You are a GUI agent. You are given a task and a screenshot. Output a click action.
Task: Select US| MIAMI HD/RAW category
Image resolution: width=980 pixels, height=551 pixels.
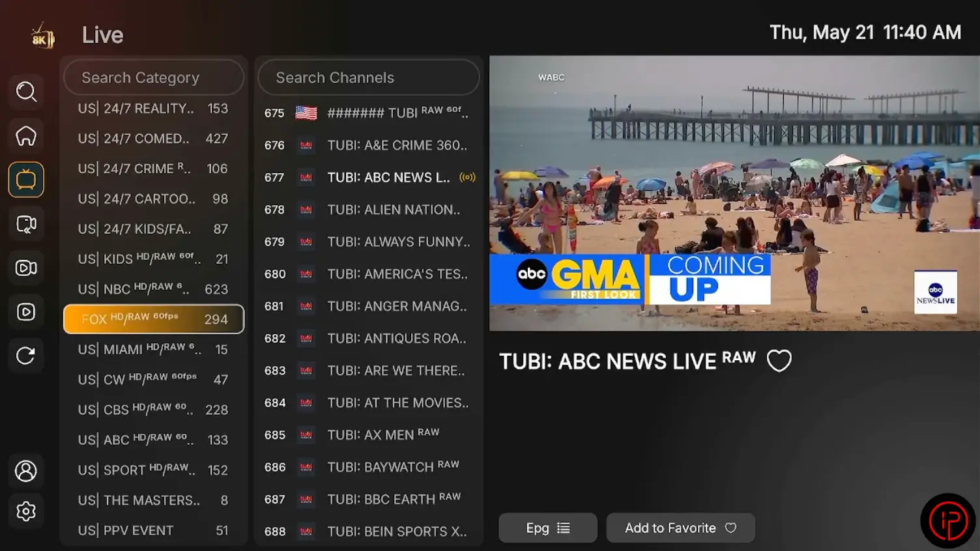[x=154, y=350]
